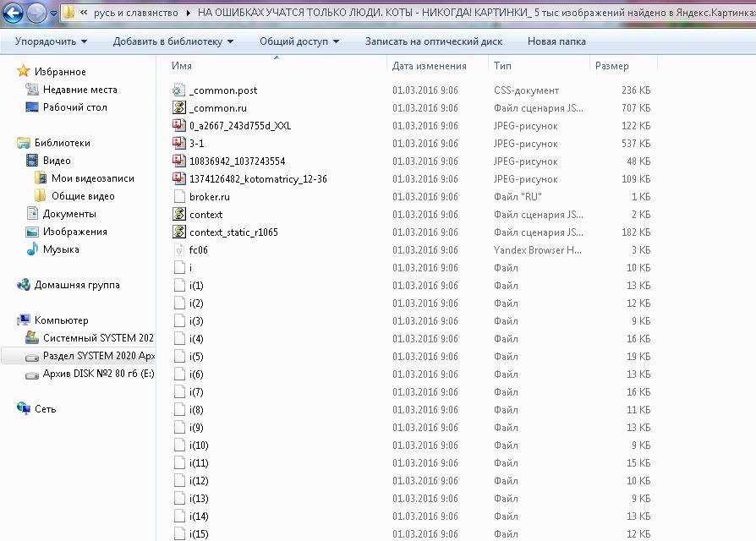756x541 pixels.
Task: Select the file 'i(1)'
Action: 196,285
